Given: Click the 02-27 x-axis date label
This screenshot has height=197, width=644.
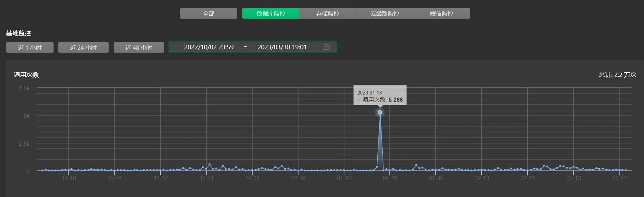Looking at the screenshot, I should click(528, 178).
